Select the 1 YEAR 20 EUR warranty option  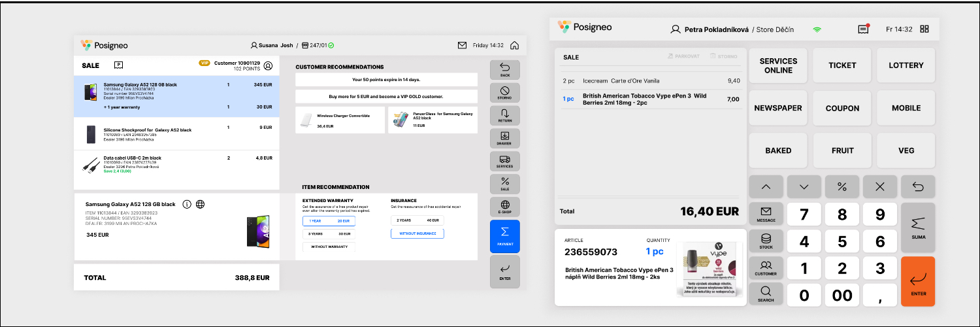329,221
